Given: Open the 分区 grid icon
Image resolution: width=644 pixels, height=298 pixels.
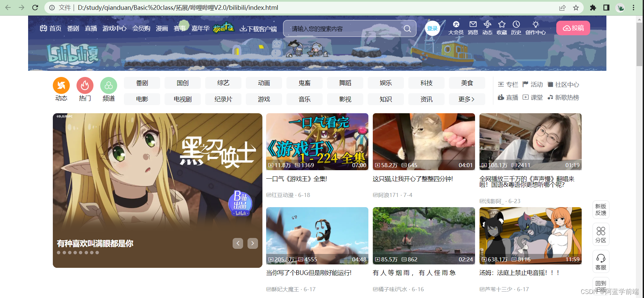Looking at the screenshot, I should tap(601, 235).
